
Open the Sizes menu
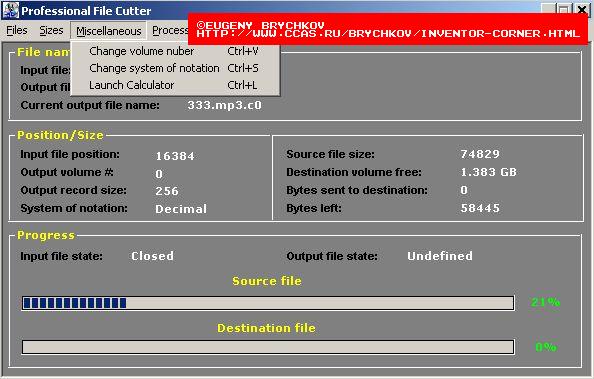tap(51, 30)
